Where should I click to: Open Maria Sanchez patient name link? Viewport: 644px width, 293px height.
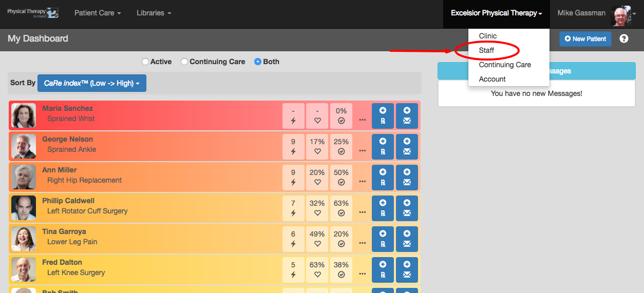(x=67, y=108)
